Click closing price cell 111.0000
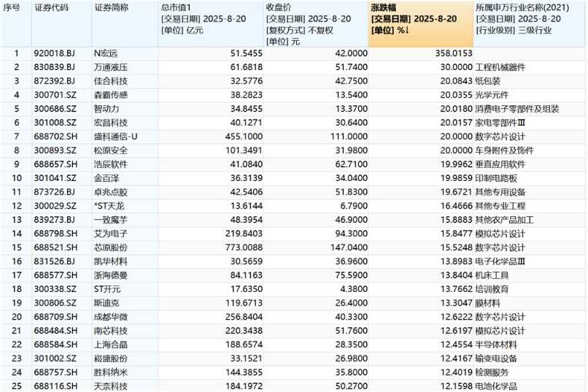This screenshot has height=392, width=588. [349, 137]
